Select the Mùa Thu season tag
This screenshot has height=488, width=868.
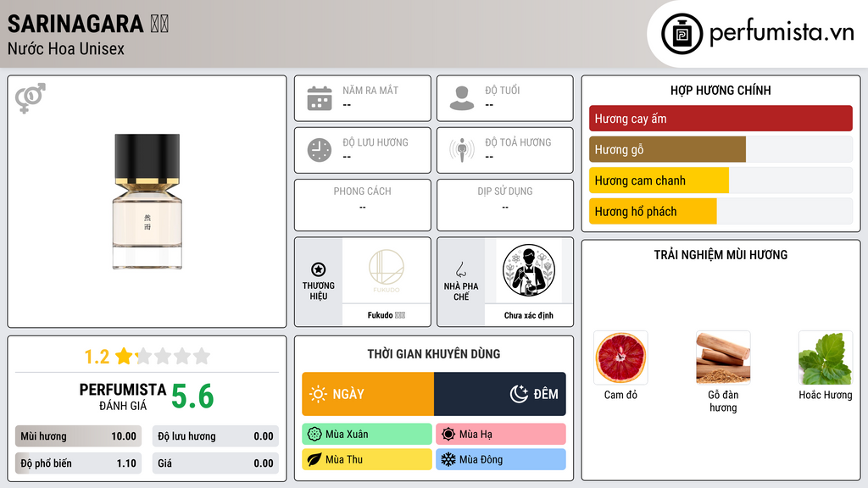click(367, 459)
